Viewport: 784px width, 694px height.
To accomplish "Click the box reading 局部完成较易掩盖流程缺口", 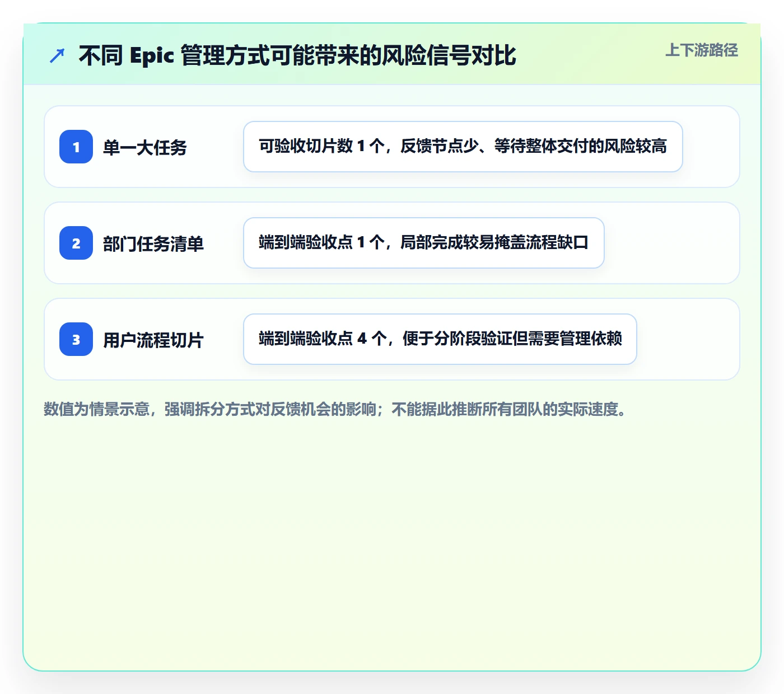I will coord(424,243).
